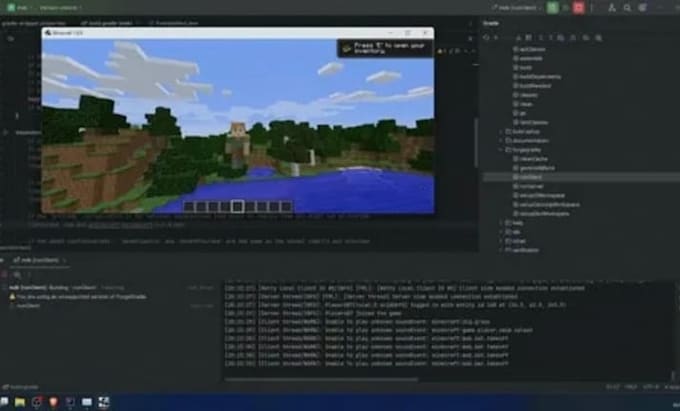
Task: Expand the build setup task group
Action: (x=500, y=131)
